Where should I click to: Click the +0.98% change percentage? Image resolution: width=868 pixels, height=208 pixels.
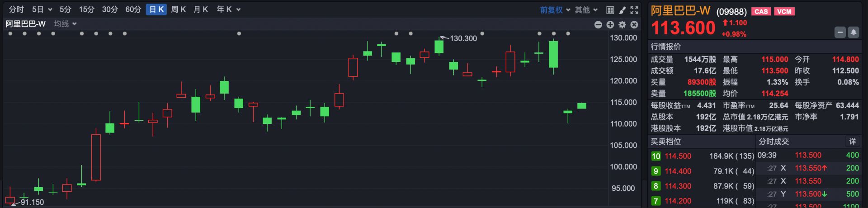(x=734, y=34)
